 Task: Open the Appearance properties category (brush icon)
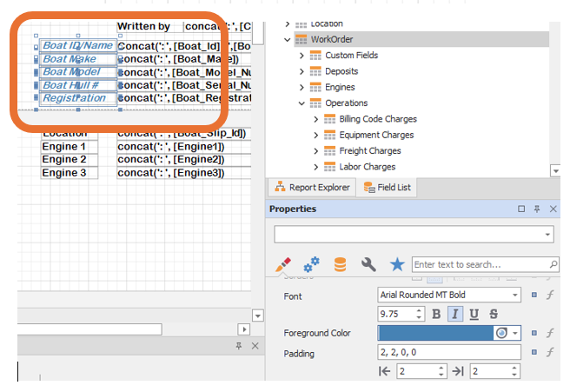coord(282,263)
